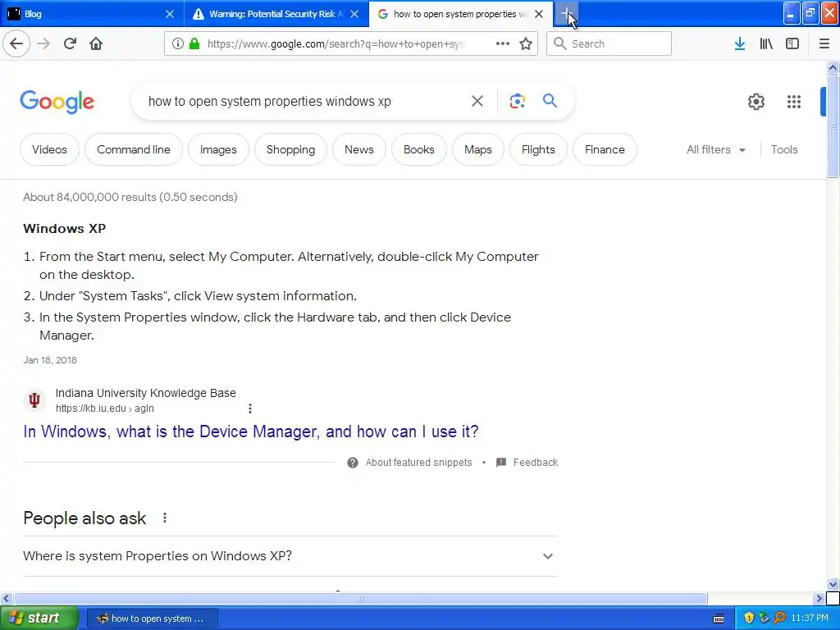Filter results by Flights
The image size is (840, 630).
[x=538, y=149]
